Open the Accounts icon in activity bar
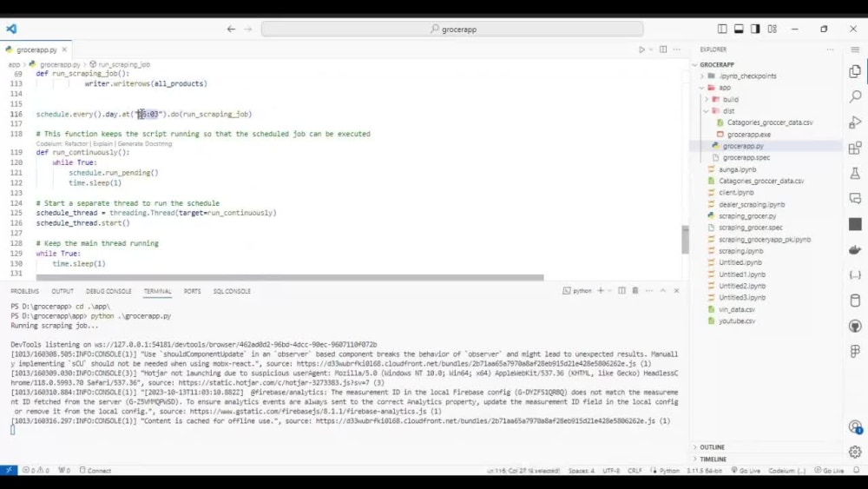 (855, 427)
